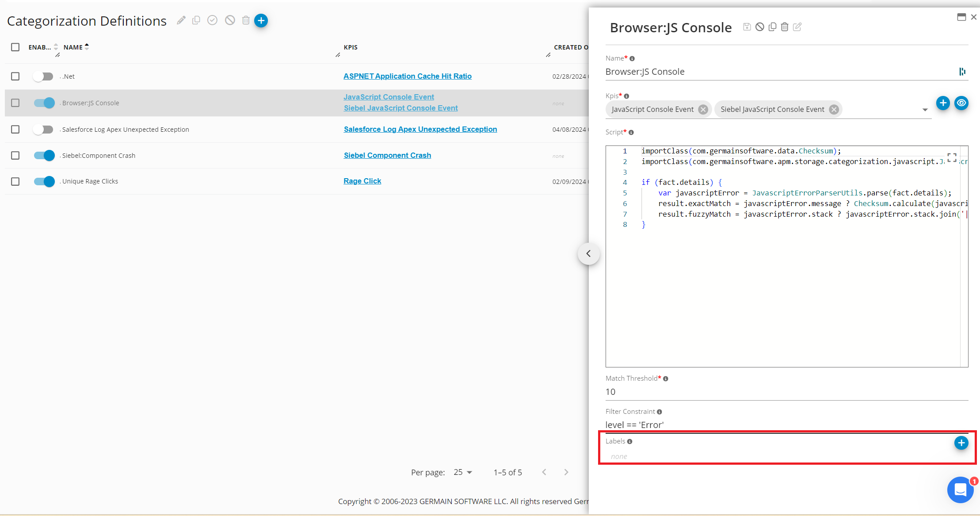The height and width of the screenshot is (516, 980).
Task: Click the trash icon in the side panel header
Action: (785, 27)
